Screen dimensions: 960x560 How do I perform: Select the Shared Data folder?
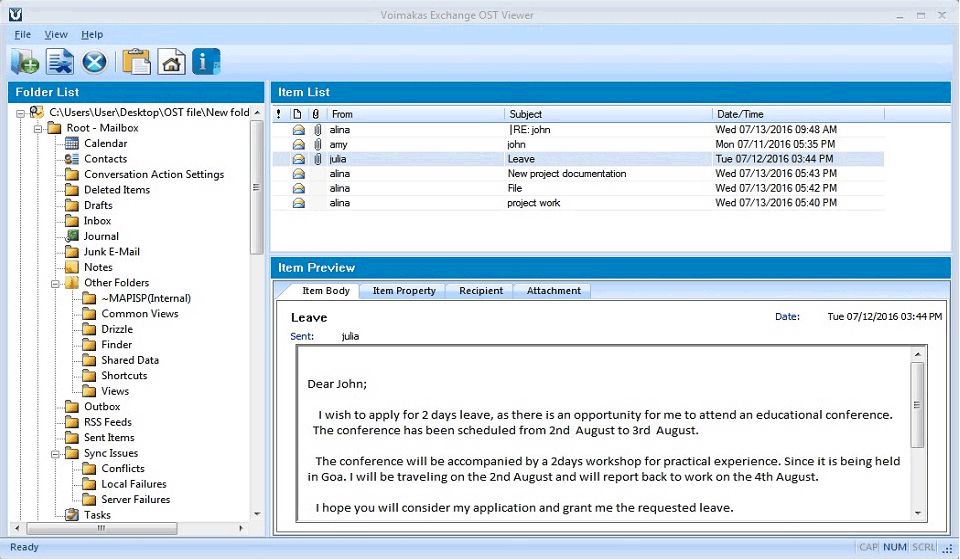tap(130, 360)
